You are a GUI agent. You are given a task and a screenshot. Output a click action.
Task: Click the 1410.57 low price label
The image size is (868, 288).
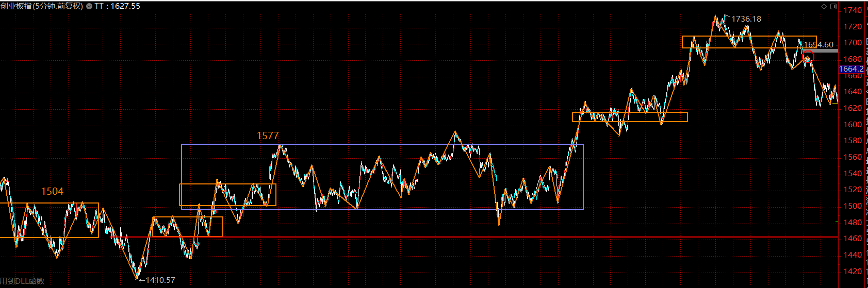tap(160, 280)
